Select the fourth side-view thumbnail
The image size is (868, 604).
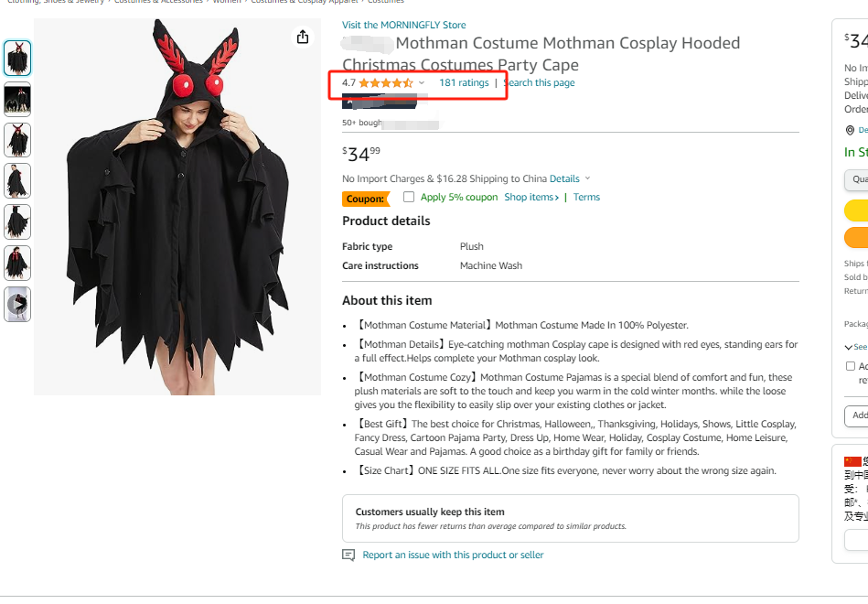(17, 181)
